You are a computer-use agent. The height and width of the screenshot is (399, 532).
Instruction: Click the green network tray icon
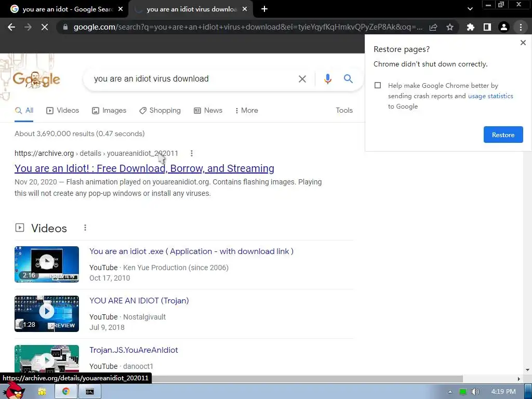pos(463,392)
